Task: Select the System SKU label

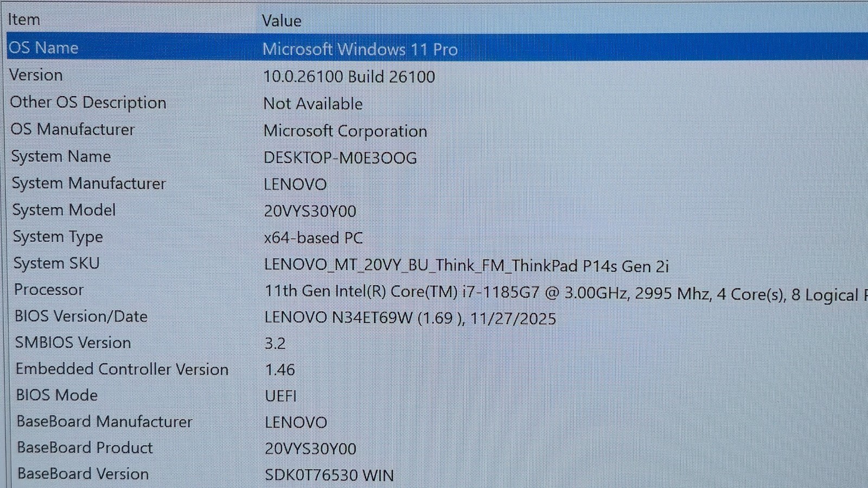Action: coord(56,264)
